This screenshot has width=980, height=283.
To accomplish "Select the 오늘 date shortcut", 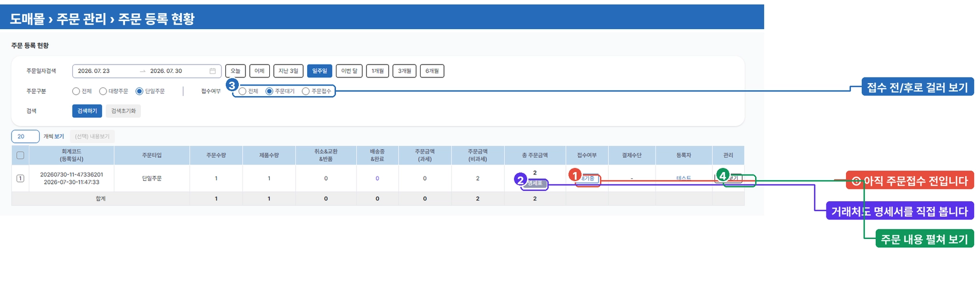I will click(235, 71).
